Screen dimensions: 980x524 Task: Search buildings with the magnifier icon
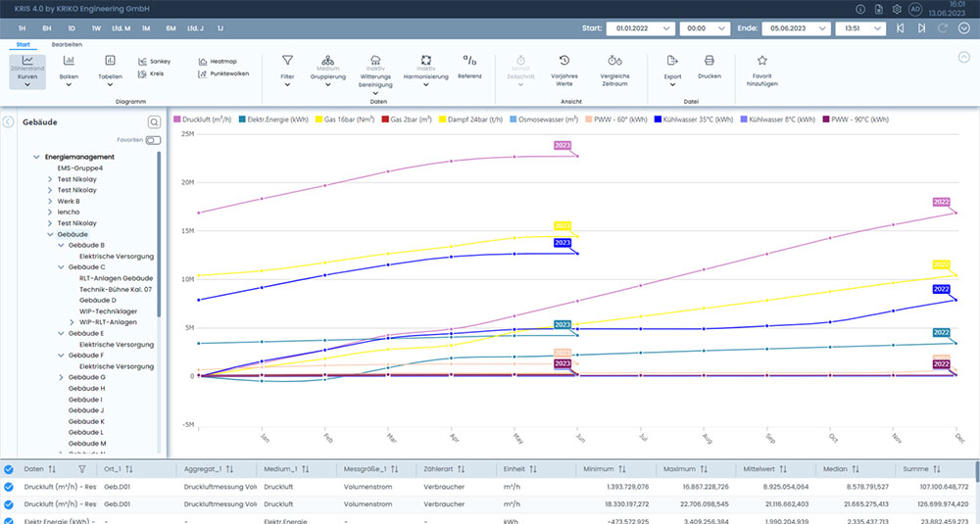tap(154, 122)
